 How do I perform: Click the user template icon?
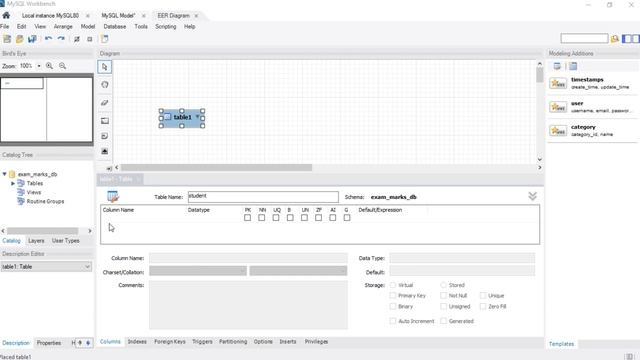[558, 107]
